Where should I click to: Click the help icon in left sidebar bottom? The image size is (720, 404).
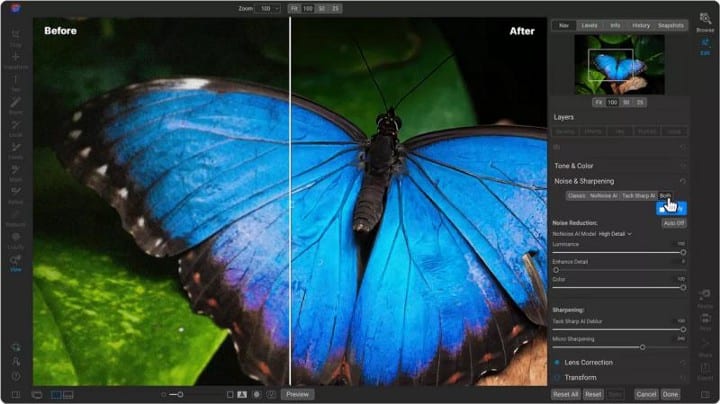(x=16, y=376)
